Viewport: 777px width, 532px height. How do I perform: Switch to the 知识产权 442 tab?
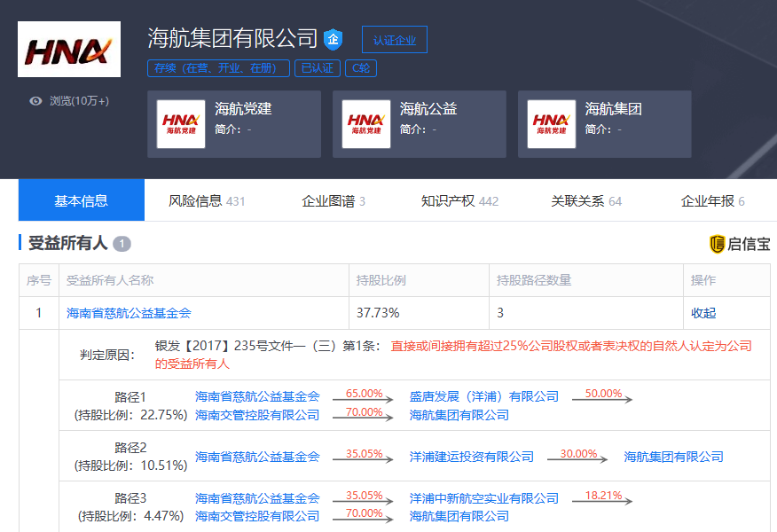tap(459, 200)
